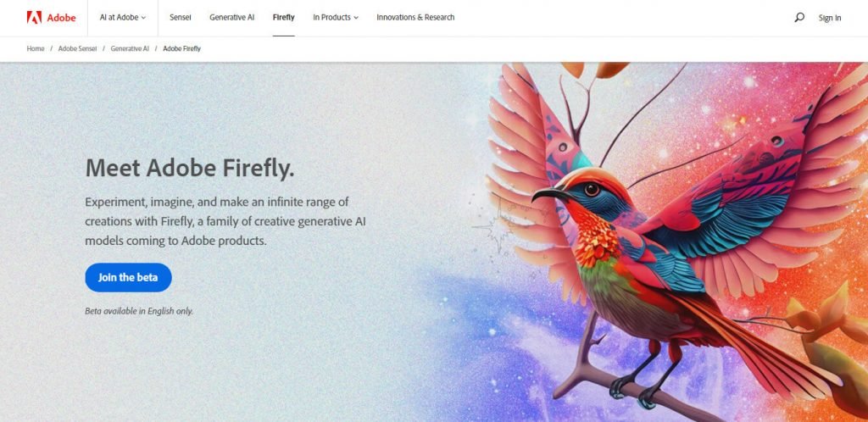Click Sign In link
Screen dimensions: 868x422
(830, 18)
